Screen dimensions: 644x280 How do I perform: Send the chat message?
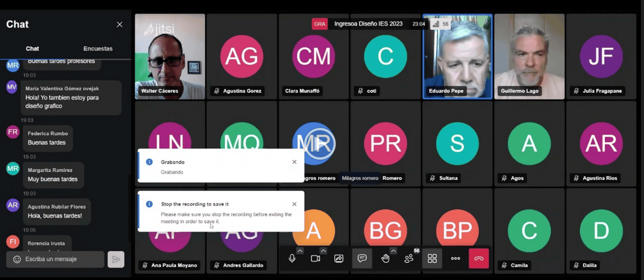(x=116, y=259)
